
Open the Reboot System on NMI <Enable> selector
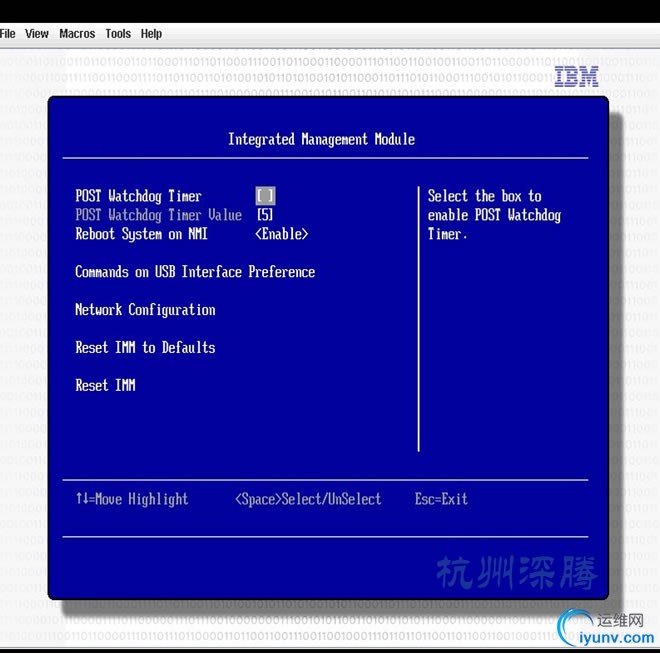pyautogui.click(x=282, y=234)
